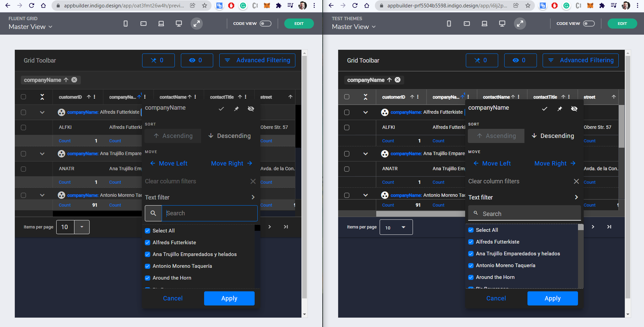Click inside the filter Search field
The image size is (644, 327).
[210, 213]
